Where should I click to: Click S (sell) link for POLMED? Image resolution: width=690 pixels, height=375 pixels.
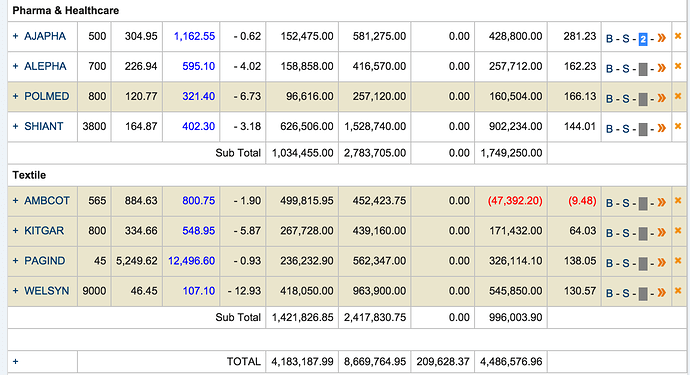tap(626, 99)
